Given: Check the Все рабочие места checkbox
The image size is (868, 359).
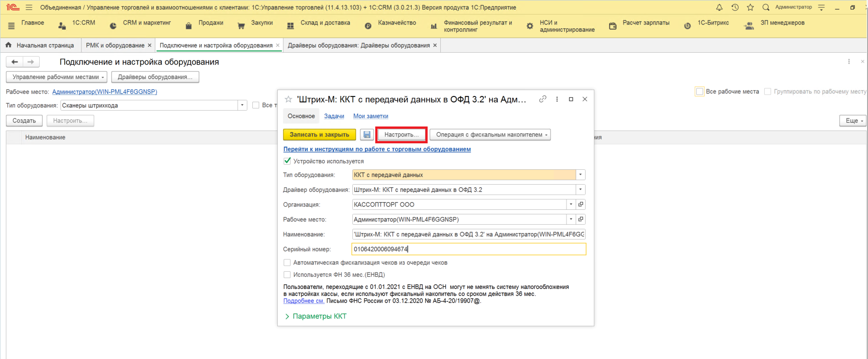Looking at the screenshot, I should click(x=700, y=91).
